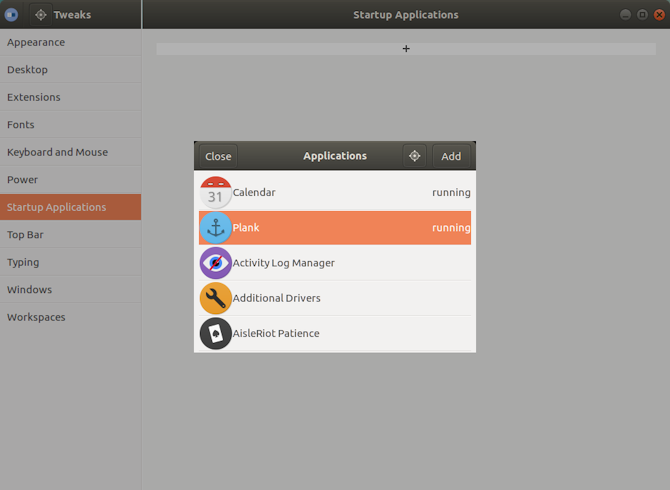Open the Appearance section
The image size is (670, 490).
pos(71,42)
